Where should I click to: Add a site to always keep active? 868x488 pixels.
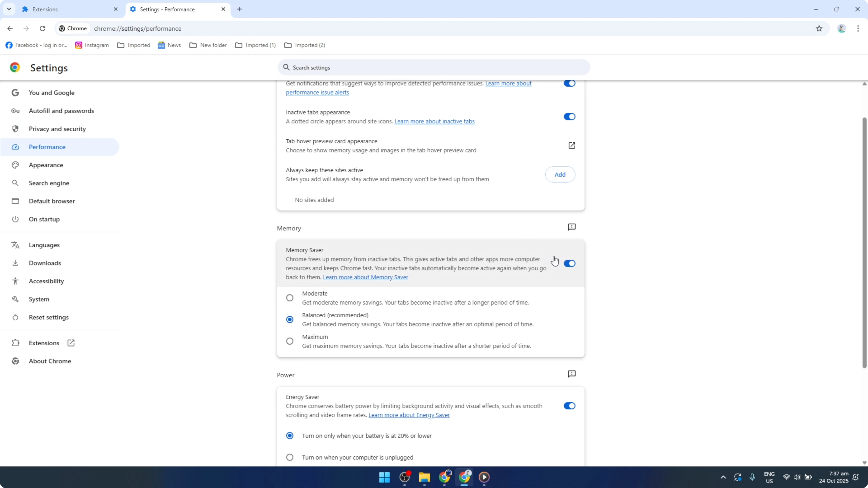click(560, 174)
